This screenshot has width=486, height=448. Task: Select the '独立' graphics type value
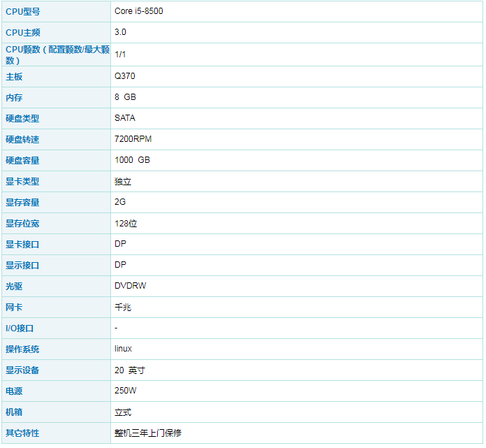coord(123,182)
